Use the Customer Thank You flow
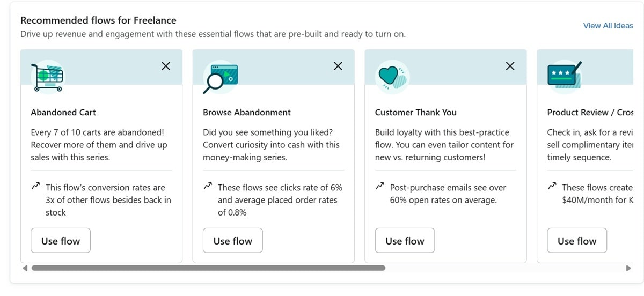 pos(405,241)
